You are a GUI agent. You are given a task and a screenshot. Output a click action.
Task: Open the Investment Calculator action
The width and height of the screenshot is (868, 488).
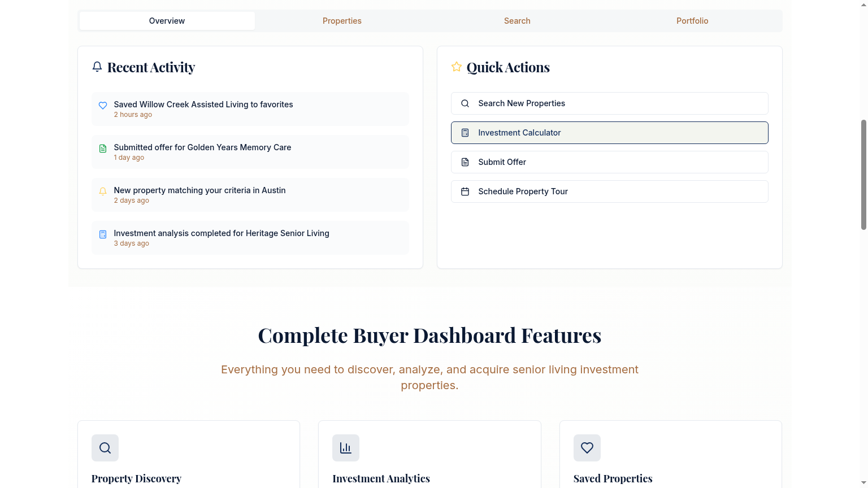610,133
